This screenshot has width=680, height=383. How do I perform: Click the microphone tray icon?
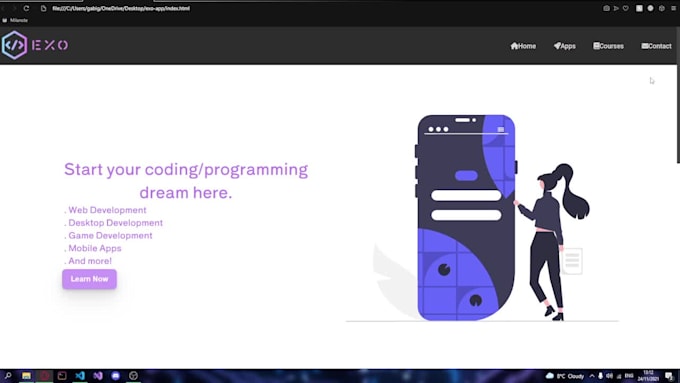pos(601,376)
